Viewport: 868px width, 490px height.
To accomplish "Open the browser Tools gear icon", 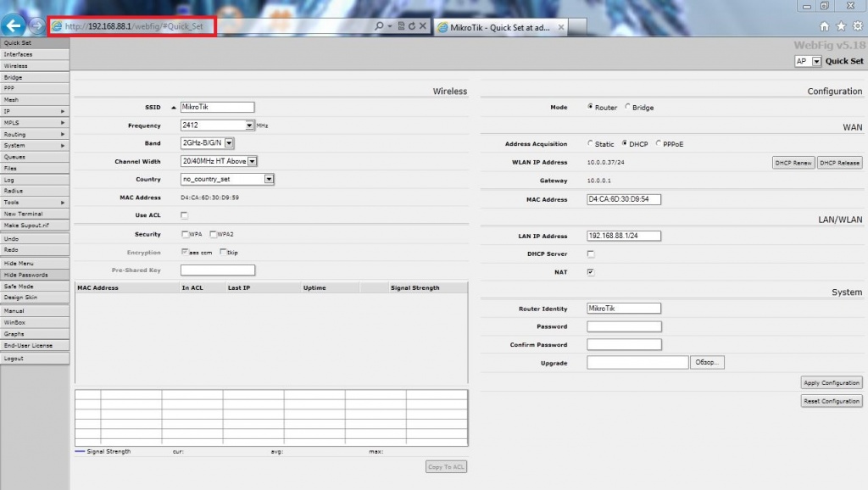I will coord(857,26).
